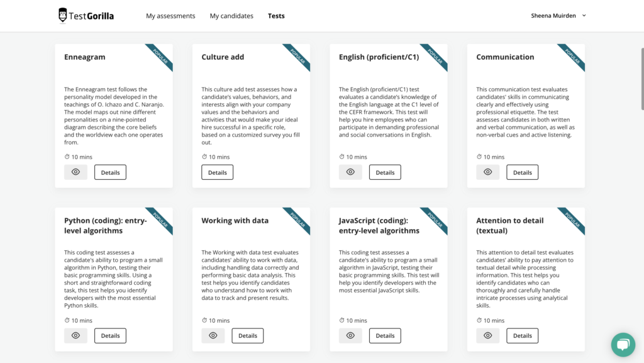644x363 pixels.
Task: Preview the Working with data test
Action: 213,335
